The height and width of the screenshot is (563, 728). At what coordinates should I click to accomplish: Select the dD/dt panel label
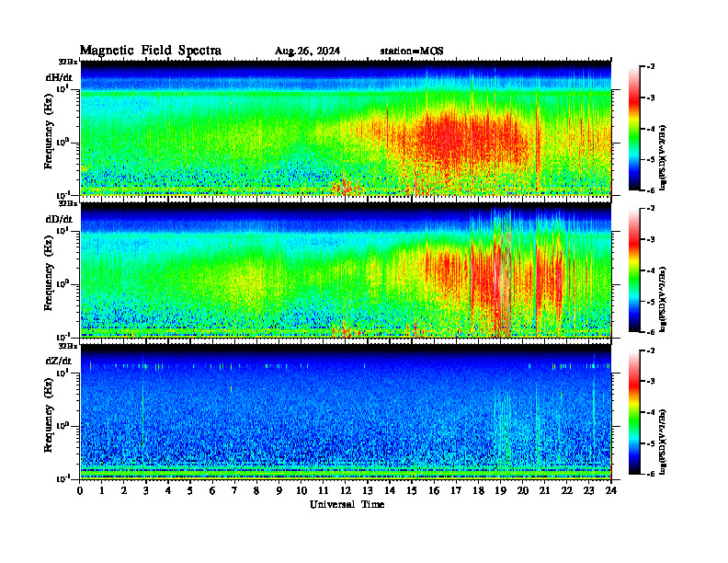tap(59, 219)
